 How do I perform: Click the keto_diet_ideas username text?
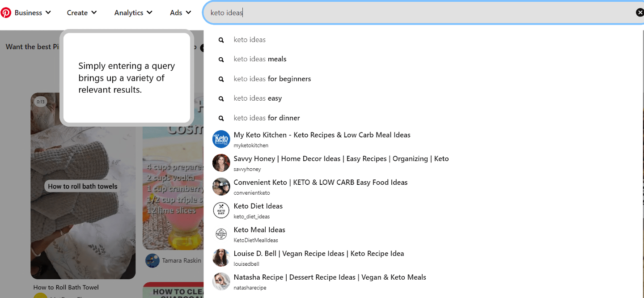coord(252,217)
